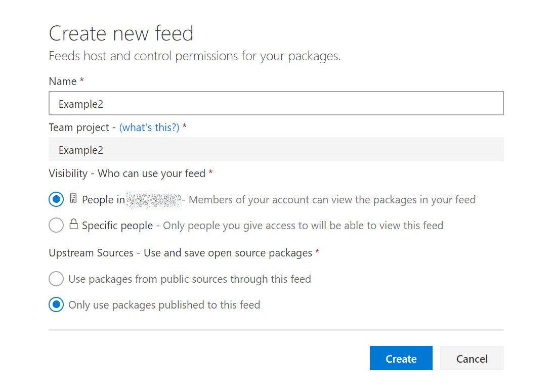The image size is (553, 392).
Task: Click the "Create new feed" heading text
Action: pos(121,33)
